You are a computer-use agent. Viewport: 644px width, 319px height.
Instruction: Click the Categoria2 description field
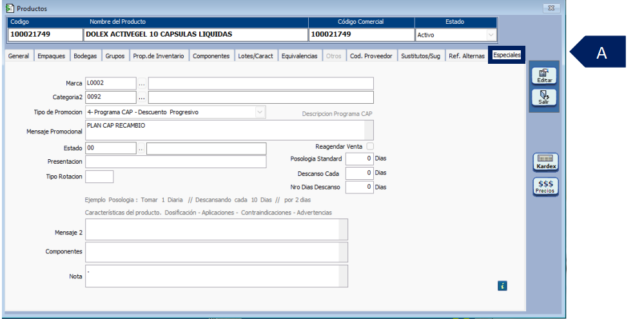261,97
